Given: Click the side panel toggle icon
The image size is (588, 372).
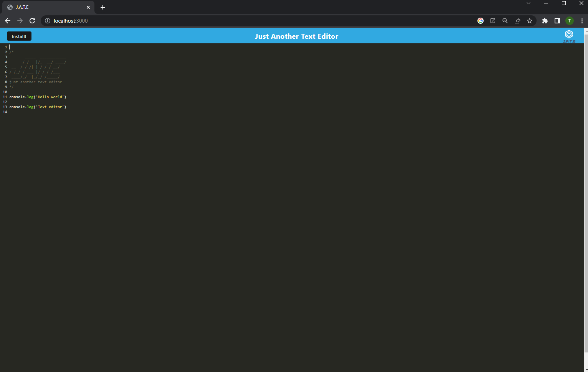Looking at the screenshot, I should click(x=557, y=21).
